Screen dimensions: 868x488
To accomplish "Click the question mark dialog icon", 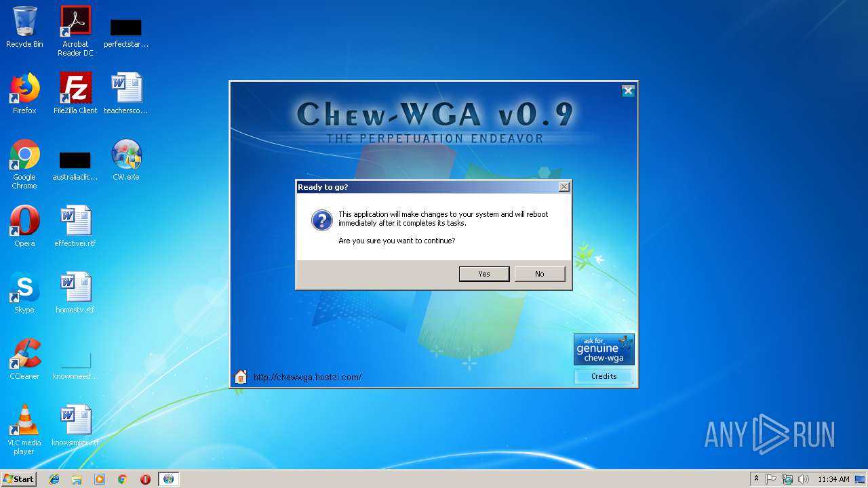I will click(x=321, y=220).
